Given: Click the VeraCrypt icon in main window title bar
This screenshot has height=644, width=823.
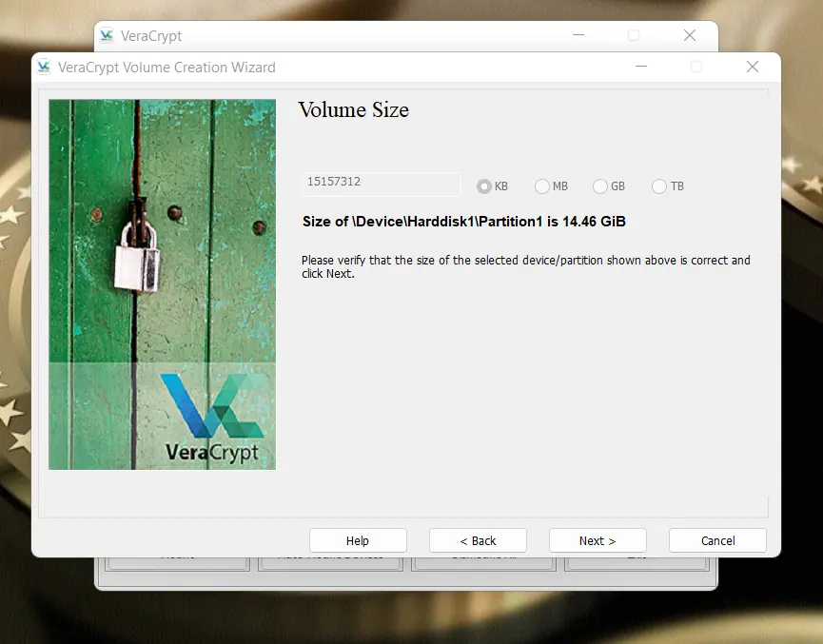Looking at the screenshot, I should (107, 36).
